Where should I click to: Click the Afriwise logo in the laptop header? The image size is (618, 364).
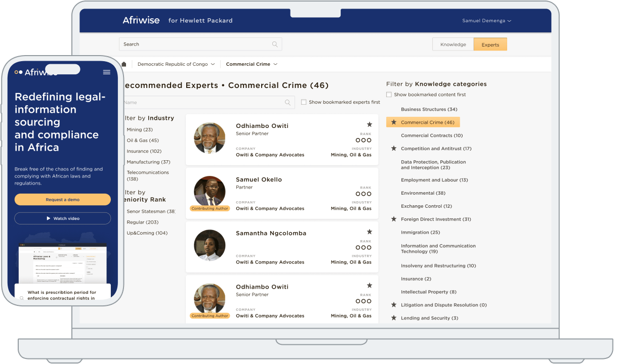(141, 21)
